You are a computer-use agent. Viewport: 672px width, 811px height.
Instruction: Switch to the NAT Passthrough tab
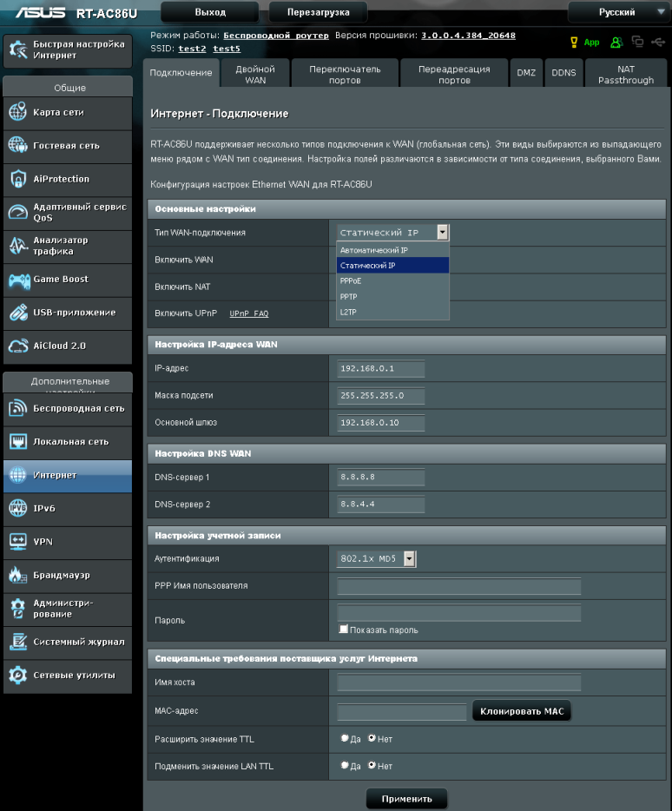[x=626, y=75]
